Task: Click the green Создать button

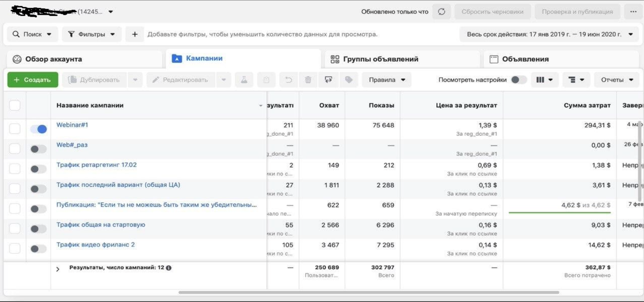Action: coord(33,80)
